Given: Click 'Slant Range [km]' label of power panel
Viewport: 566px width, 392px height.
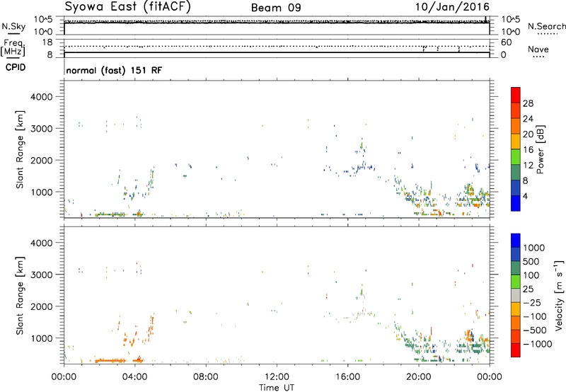Looking at the screenshot, I should [20, 149].
